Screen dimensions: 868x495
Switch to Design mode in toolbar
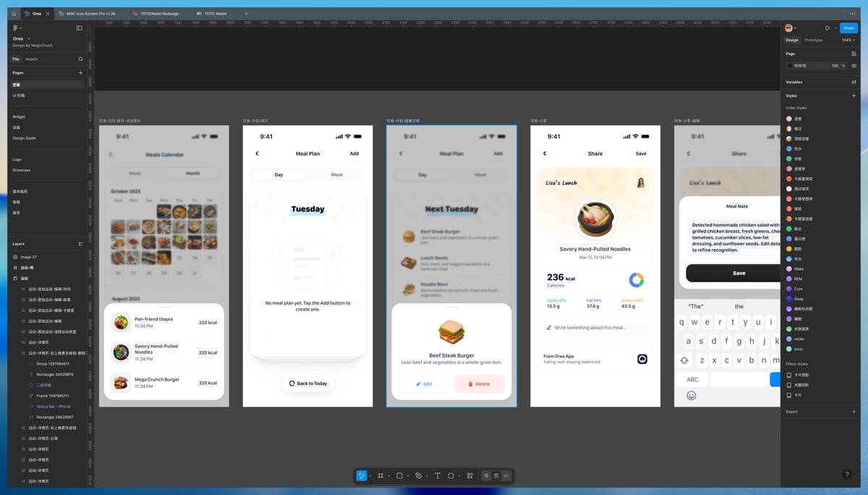[496, 475]
